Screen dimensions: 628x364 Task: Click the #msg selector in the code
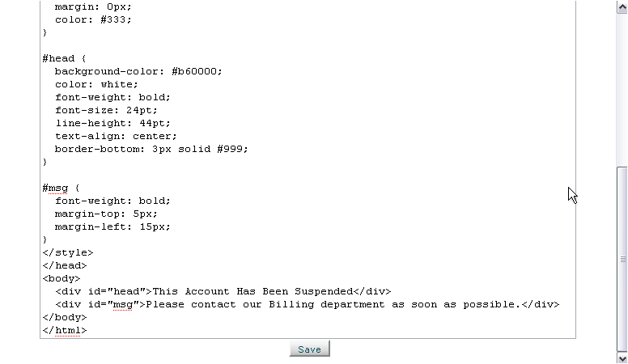(x=55, y=188)
